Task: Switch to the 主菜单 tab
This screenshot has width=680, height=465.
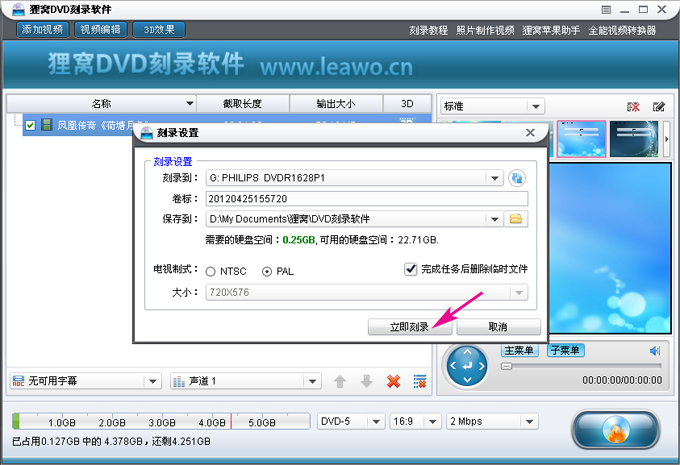Action: click(x=519, y=350)
